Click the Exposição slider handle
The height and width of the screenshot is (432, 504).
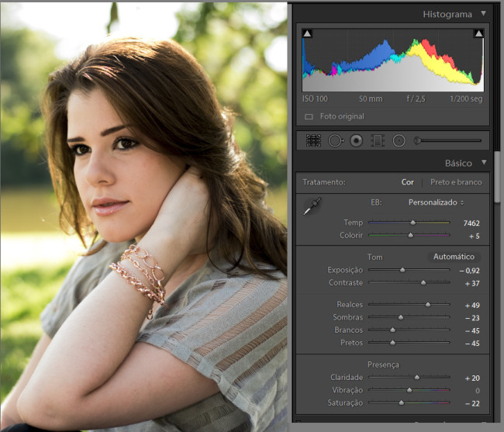(x=402, y=270)
